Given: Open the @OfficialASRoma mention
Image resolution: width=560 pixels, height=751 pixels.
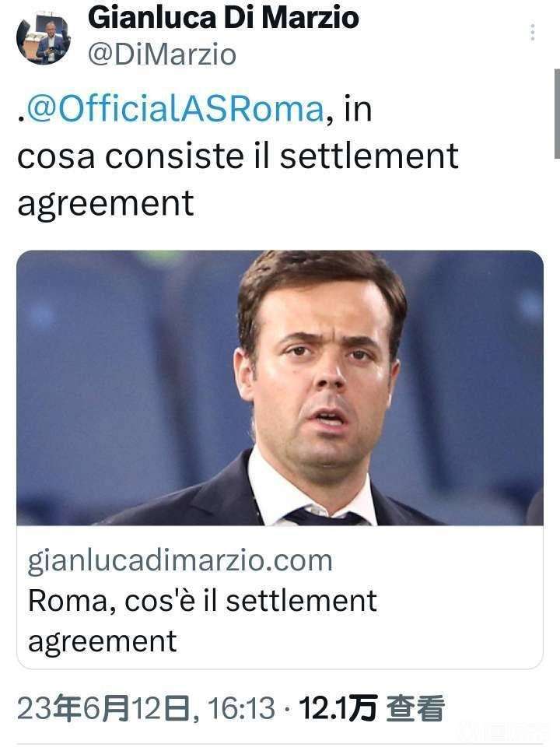Looking at the screenshot, I should point(175,109).
